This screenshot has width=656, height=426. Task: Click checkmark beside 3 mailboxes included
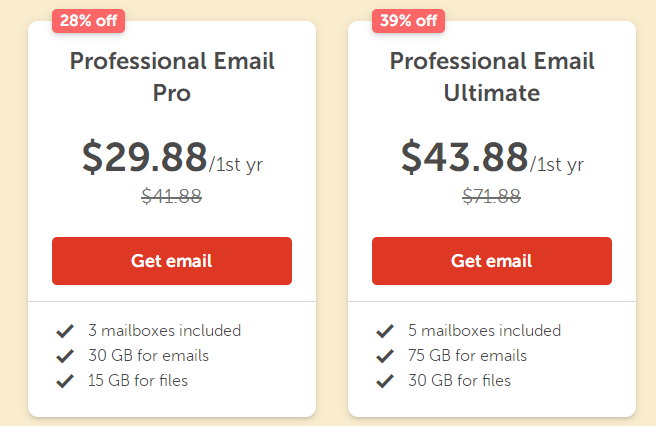click(65, 331)
